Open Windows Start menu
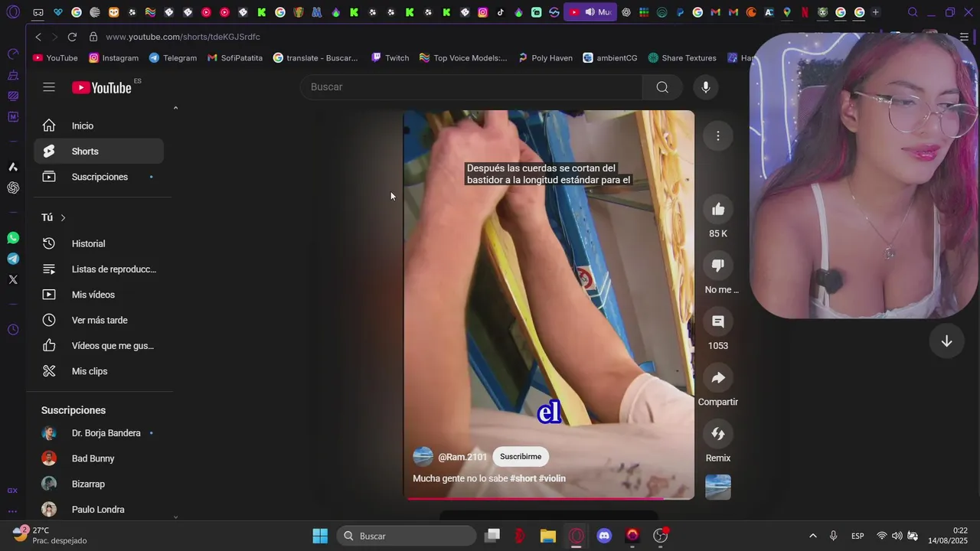The height and width of the screenshot is (551, 980). tap(320, 536)
